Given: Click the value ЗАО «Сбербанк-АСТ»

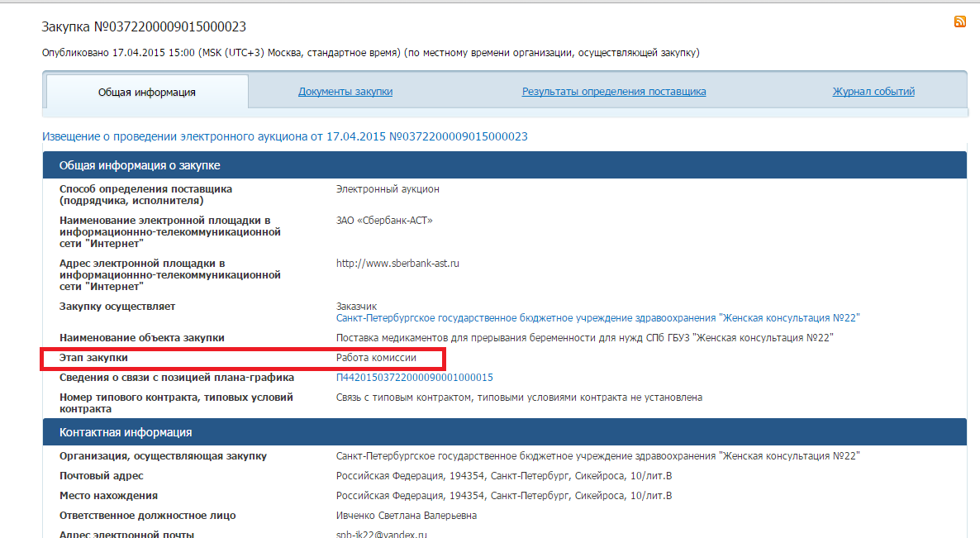Looking at the screenshot, I should 384,221.
